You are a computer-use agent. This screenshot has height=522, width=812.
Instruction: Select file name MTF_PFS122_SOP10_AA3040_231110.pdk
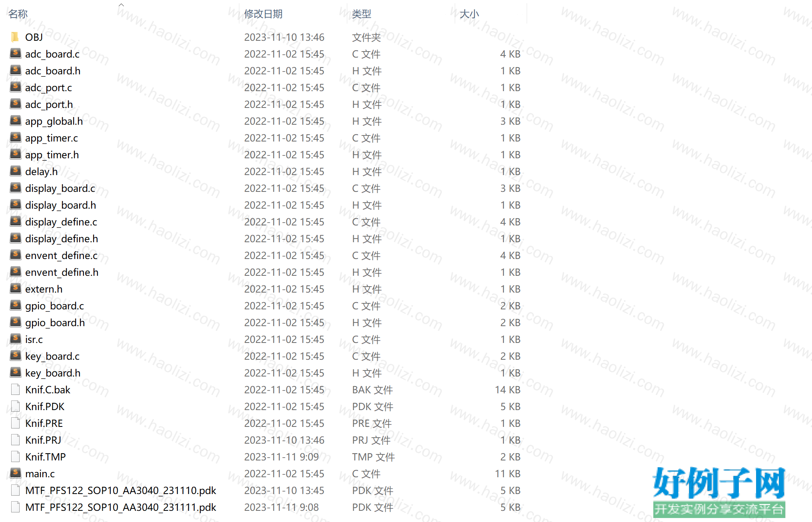(x=121, y=490)
